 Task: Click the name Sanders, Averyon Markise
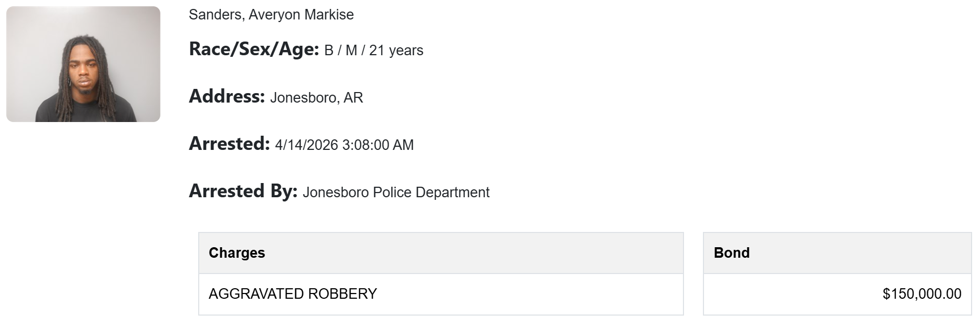coord(271,15)
